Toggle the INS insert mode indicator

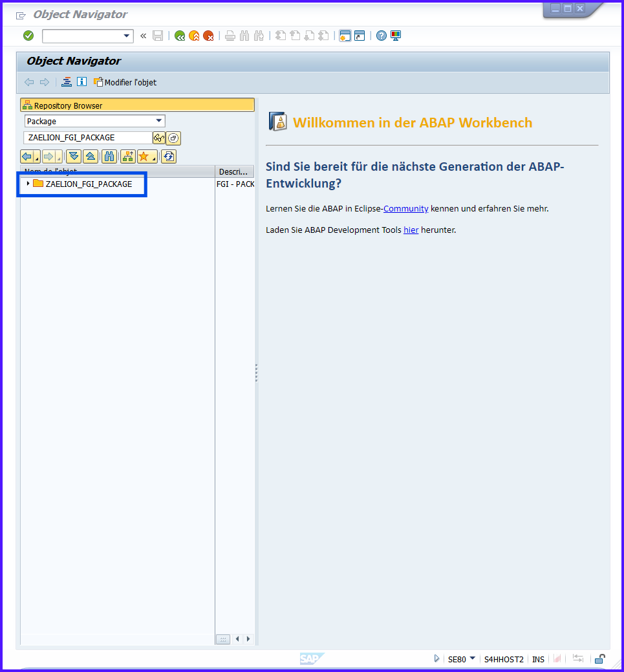click(x=538, y=659)
